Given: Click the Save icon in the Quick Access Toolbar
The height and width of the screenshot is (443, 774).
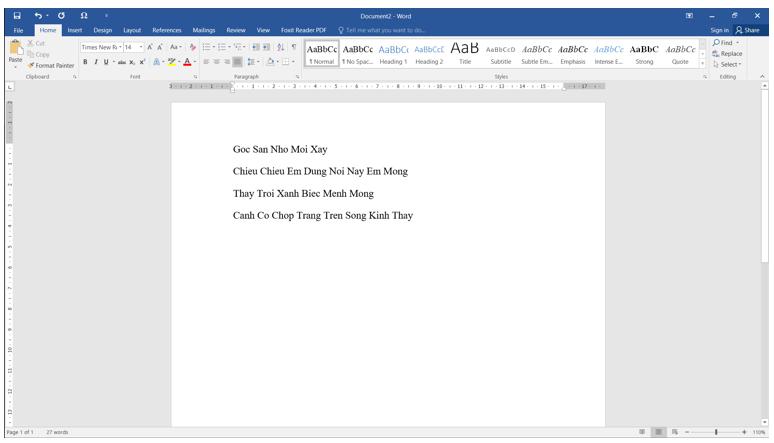Looking at the screenshot, I should tap(17, 16).
